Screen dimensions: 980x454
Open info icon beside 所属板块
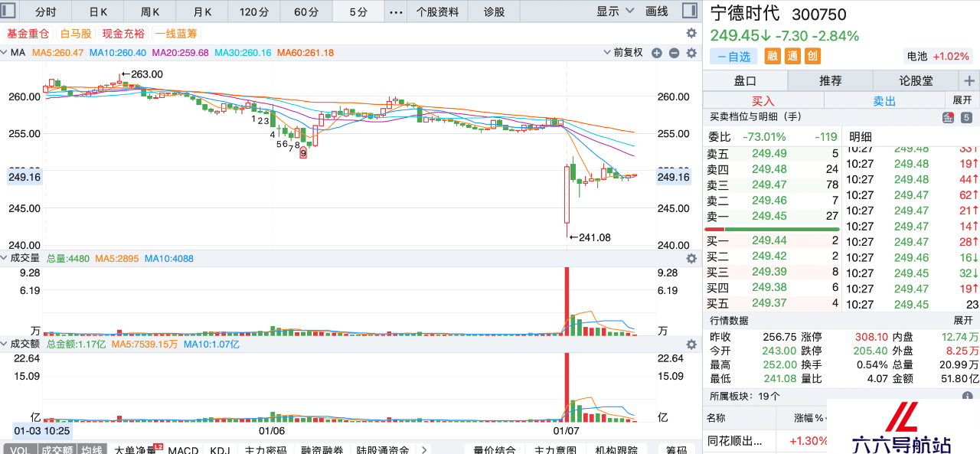968,396
